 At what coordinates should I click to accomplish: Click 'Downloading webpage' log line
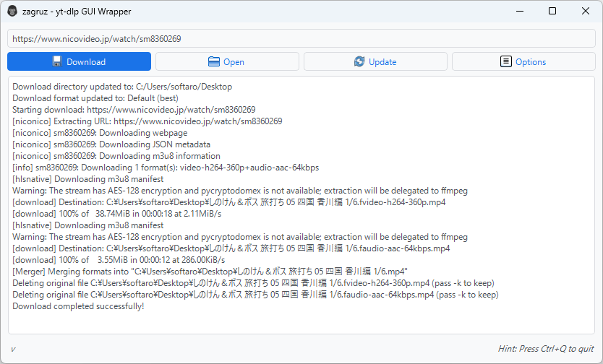coord(100,133)
